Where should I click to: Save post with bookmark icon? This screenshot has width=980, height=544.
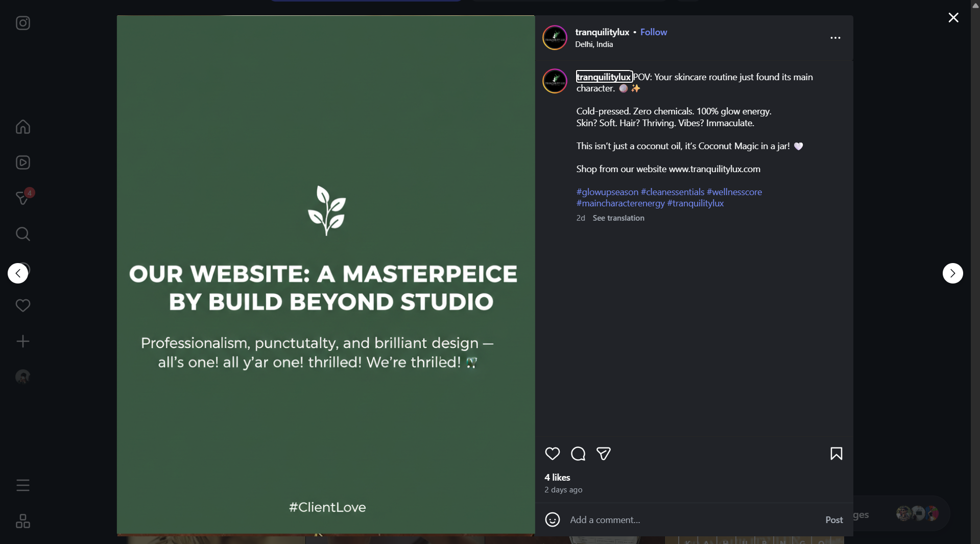pos(836,454)
